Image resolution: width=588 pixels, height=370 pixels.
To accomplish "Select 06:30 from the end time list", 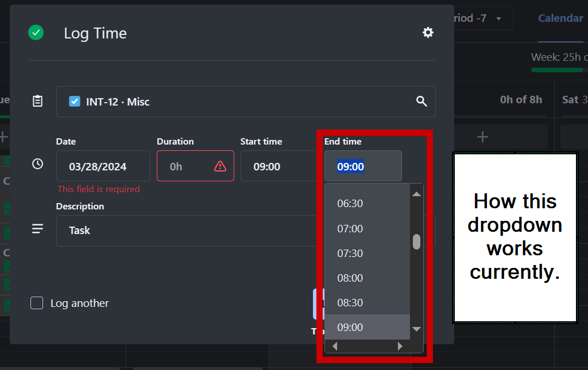I will 350,204.
